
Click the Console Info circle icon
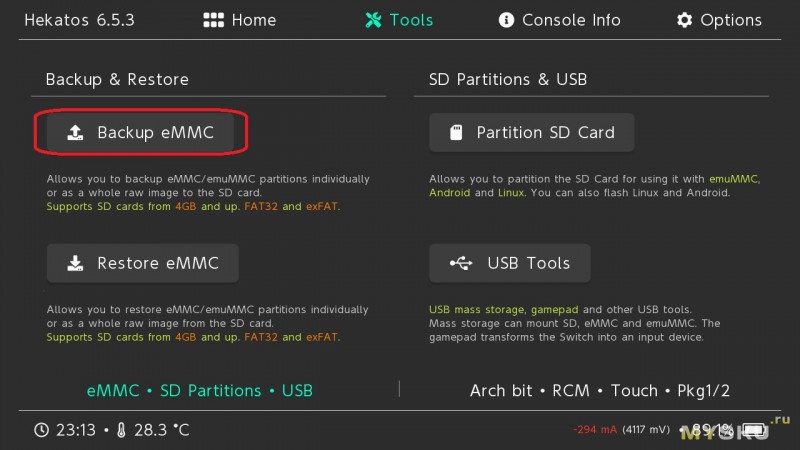506,20
